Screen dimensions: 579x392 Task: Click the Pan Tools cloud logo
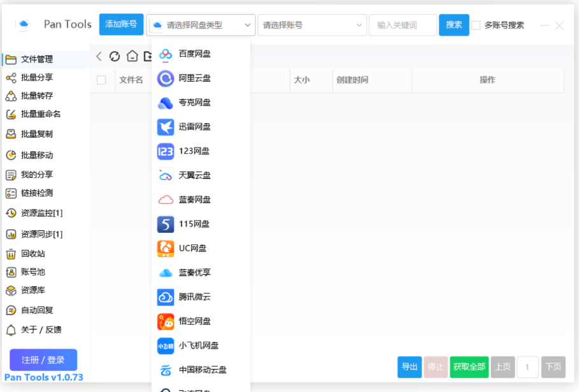(24, 24)
